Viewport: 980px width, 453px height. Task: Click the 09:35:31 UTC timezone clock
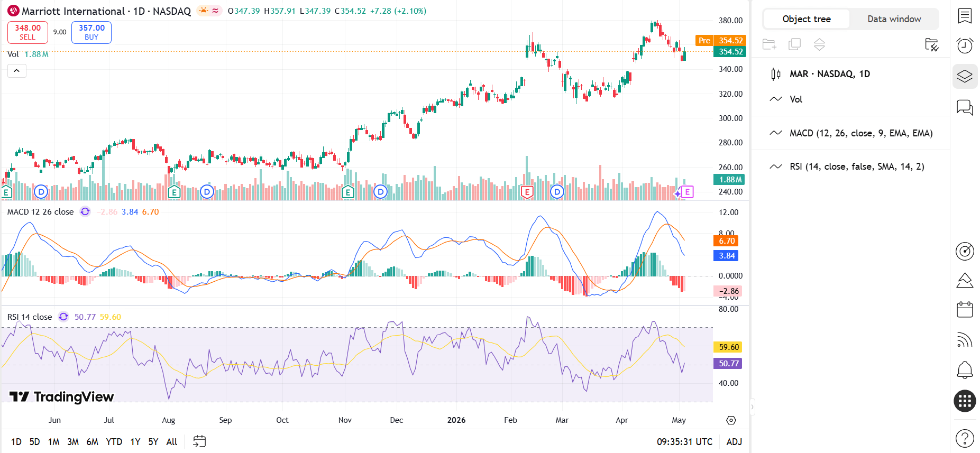[x=684, y=441]
